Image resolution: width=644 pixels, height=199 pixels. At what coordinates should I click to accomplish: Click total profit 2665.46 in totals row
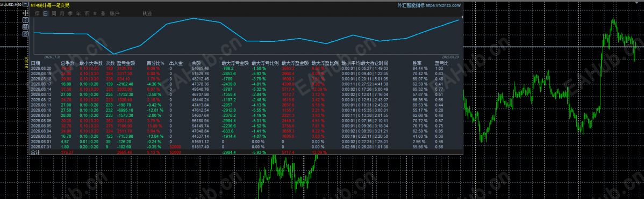[125, 152]
